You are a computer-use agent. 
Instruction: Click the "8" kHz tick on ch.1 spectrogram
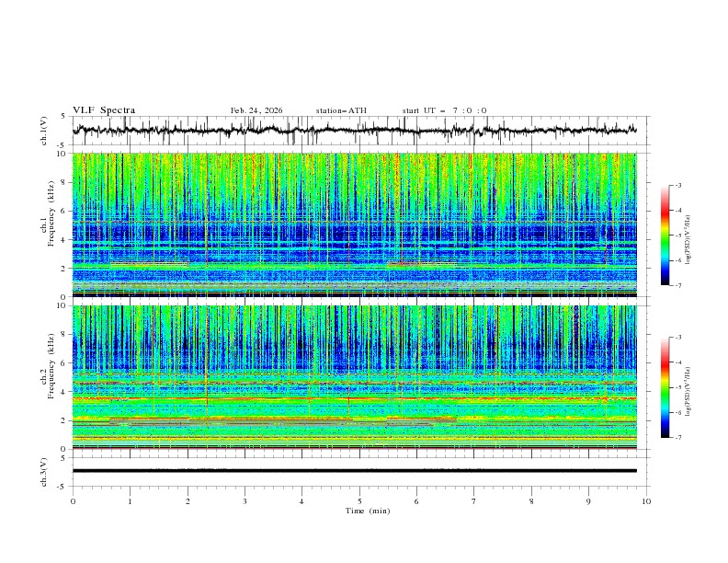pos(64,182)
